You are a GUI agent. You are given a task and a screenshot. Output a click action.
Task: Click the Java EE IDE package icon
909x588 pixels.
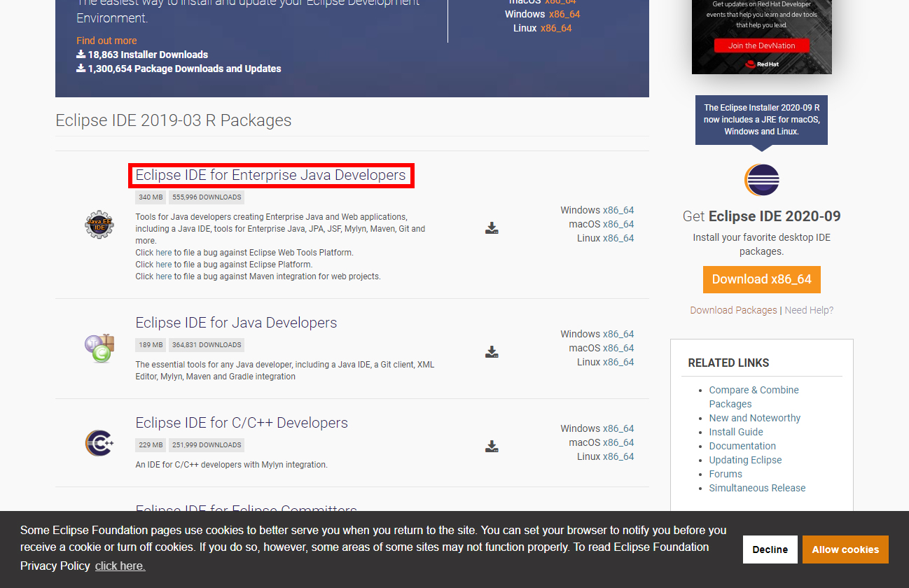pos(99,225)
